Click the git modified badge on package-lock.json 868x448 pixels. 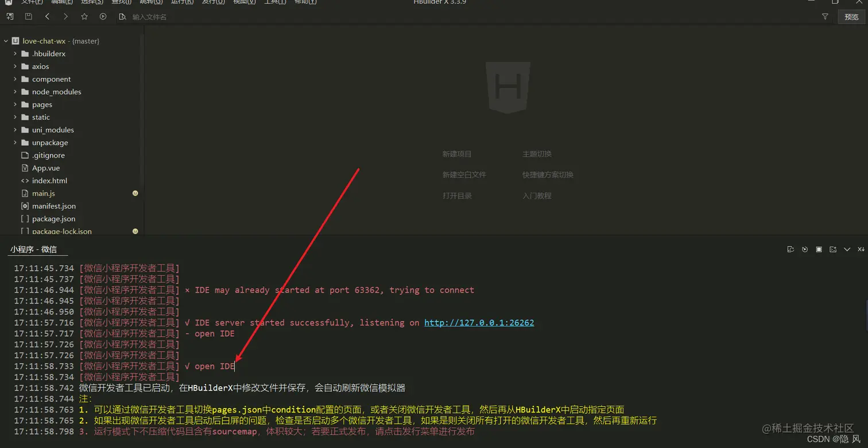pyautogui.click(x=135, y=231)
